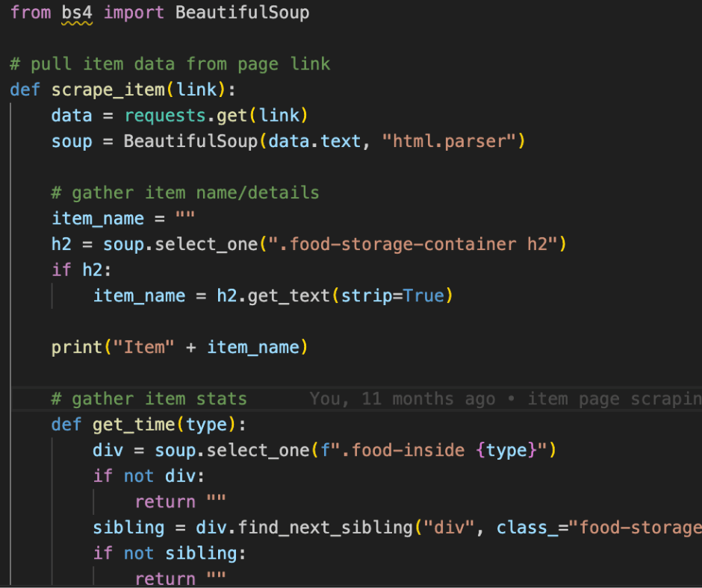Viewport: 702px width, 588px height.
Task: Click the scrape_item function name
Action: [108, 90]
